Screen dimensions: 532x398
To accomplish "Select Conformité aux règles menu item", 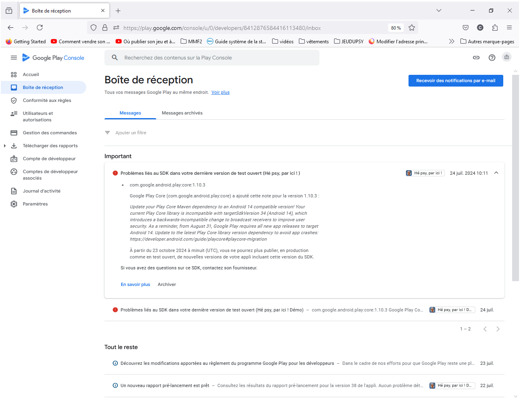I will point(47,100).
